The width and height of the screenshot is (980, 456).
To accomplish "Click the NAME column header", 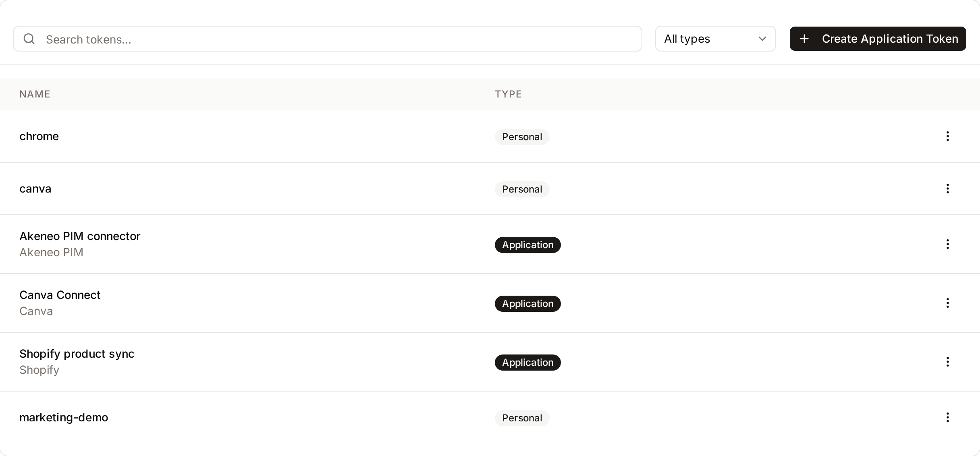I will (x=35, y=94).
